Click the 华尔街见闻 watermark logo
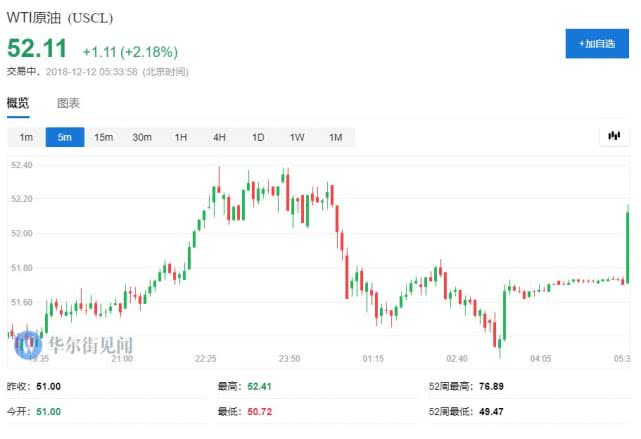Viewport: 641px width, 439px height. (75, 345)
